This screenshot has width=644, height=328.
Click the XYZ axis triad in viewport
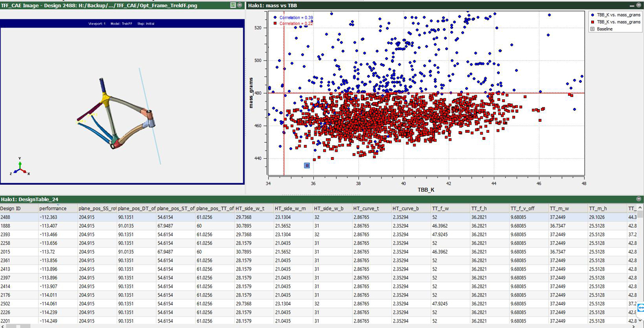coord(20,168)
